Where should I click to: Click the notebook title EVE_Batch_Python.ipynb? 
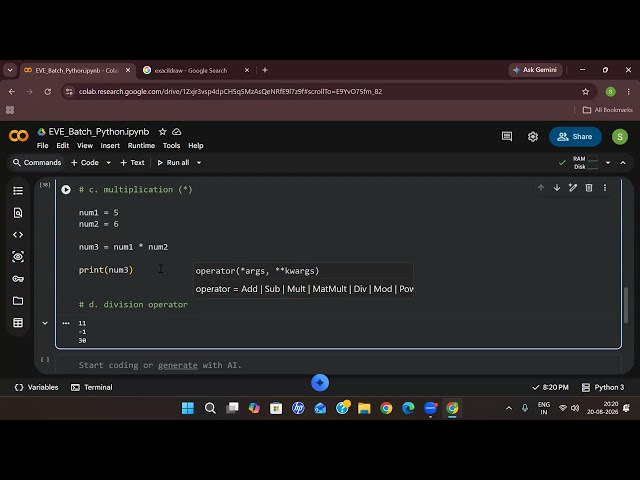pyautogui.click(x=99, y=131)
